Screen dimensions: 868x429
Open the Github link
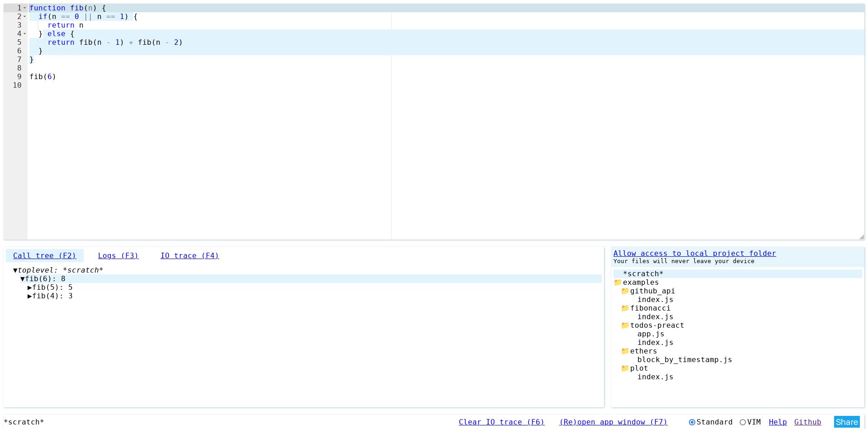(x=807, y=422)
